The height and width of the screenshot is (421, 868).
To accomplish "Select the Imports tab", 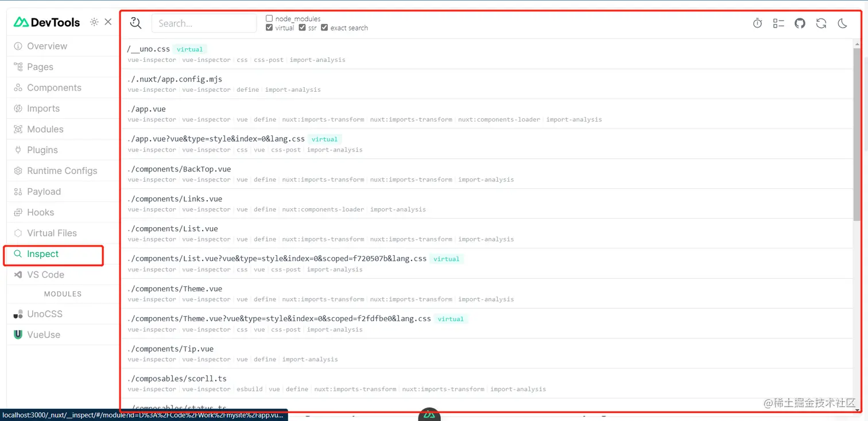I will coord(63,108).
